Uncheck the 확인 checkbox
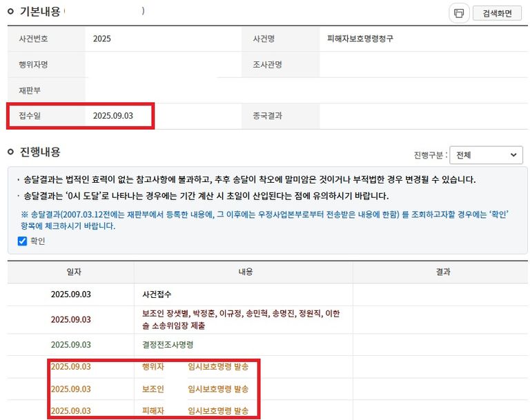Screen dimensions: 530x420 point(23,241)
